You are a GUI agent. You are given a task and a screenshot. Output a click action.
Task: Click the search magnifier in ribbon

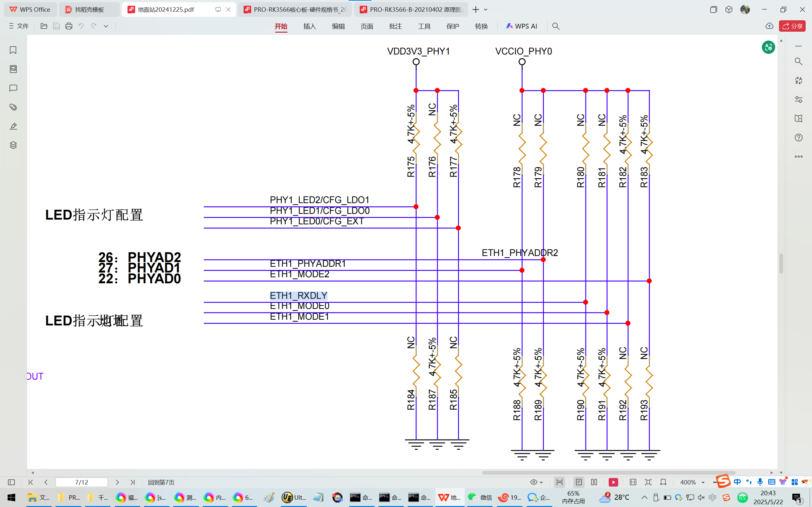coord(556,26)
